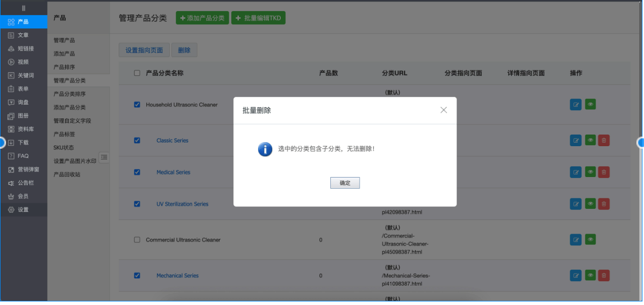Open the Classic Series category link

(172, 141)
